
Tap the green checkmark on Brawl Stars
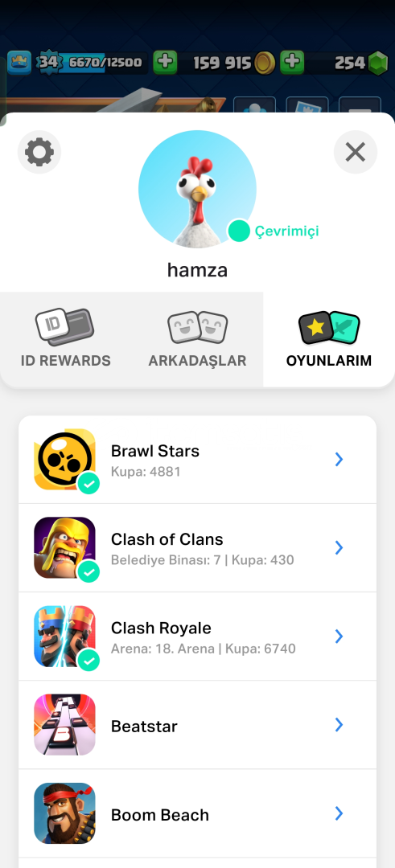coord(88,484)
